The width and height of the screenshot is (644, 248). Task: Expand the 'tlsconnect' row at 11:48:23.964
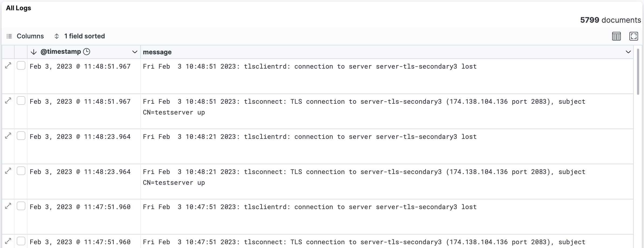click(8, 171)
